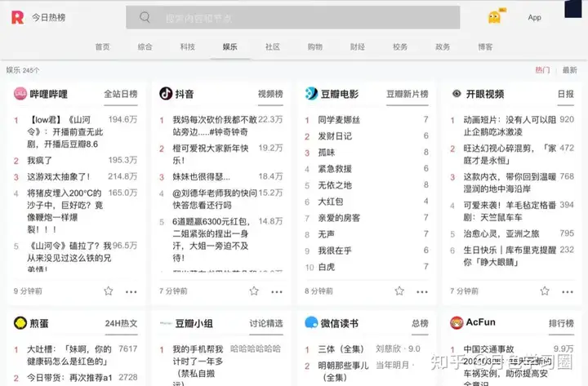Favorite the 开眼视频 card with star
This screenshot has height=386, width=588.
pos(545,291)
